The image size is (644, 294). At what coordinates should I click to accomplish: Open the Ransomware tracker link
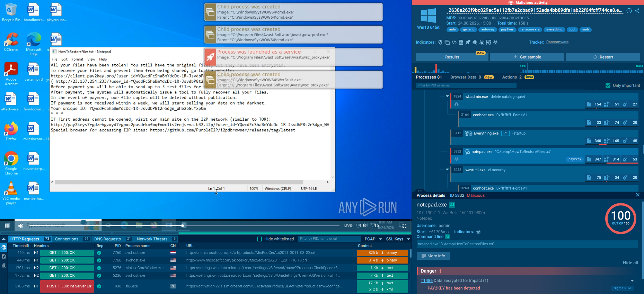(557, 42)
